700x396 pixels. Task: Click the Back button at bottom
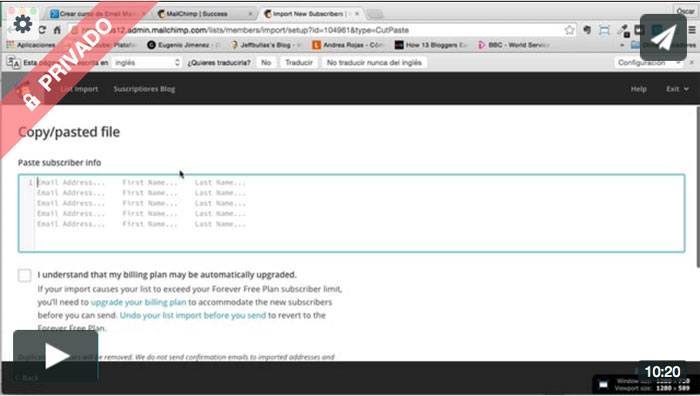coord(27,378)
